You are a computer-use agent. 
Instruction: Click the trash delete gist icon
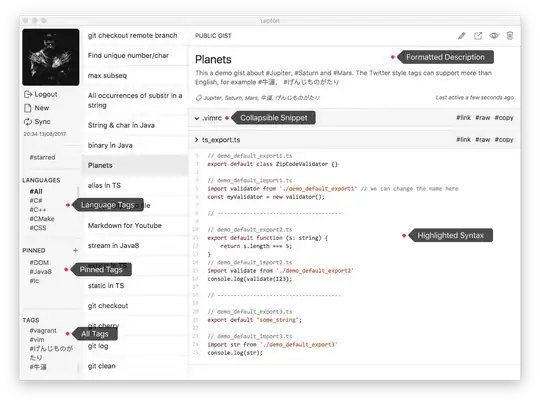510,35
